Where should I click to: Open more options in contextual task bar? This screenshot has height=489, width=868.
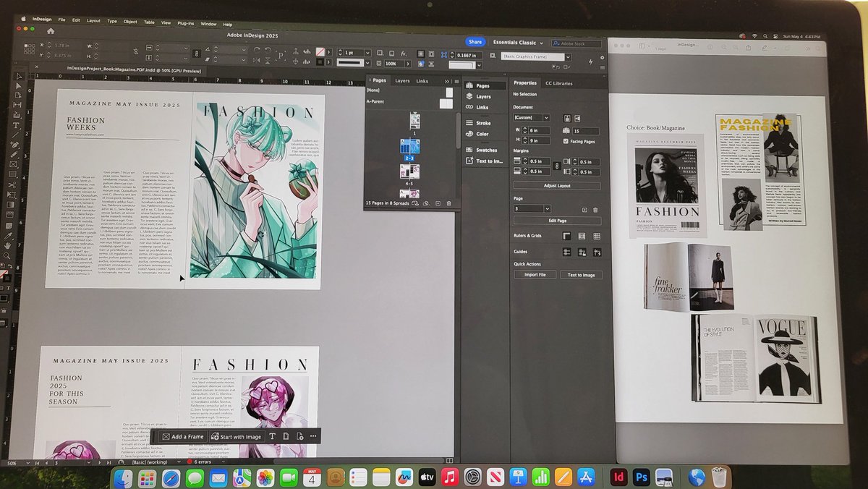[x=313, y=436]
